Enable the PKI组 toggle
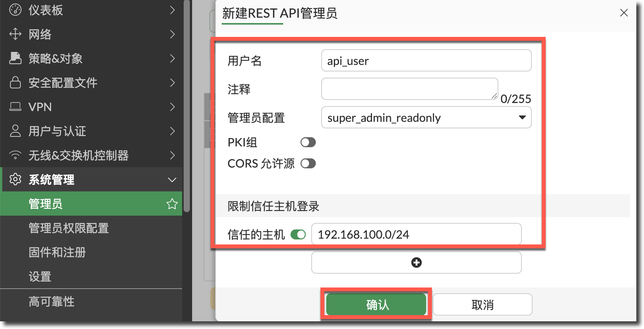The image size is (644, 329). pos(308,143)
